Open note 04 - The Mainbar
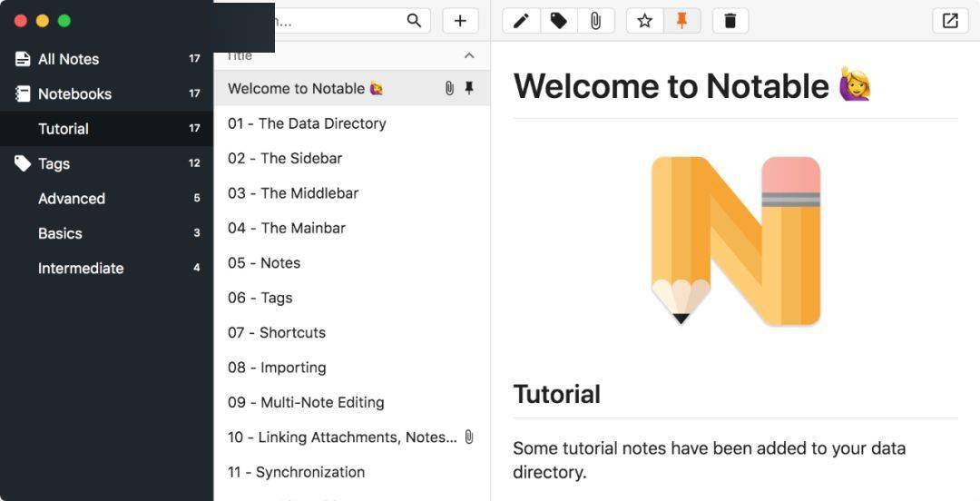The height and width of the screenshot is (501, 980). 352,228
